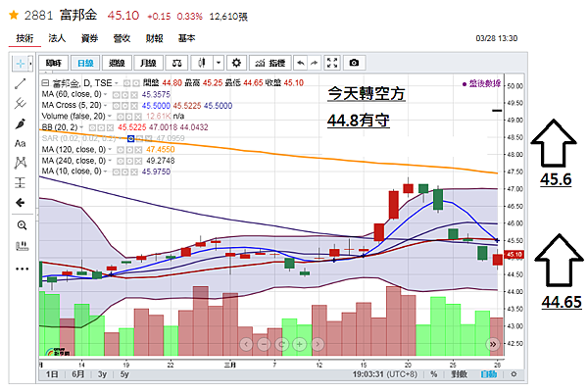Add the stock to favorites star
This screenshot has height=392, width=588.
[14, 15]
